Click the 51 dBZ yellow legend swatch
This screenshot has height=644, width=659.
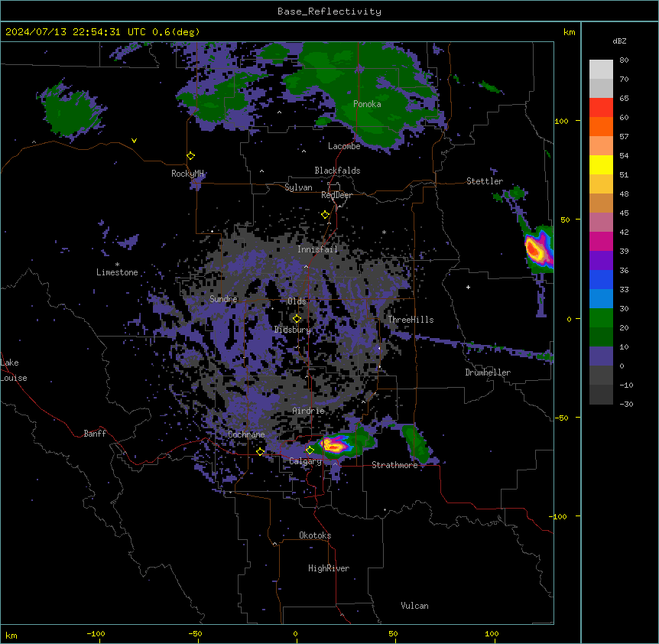601,164
